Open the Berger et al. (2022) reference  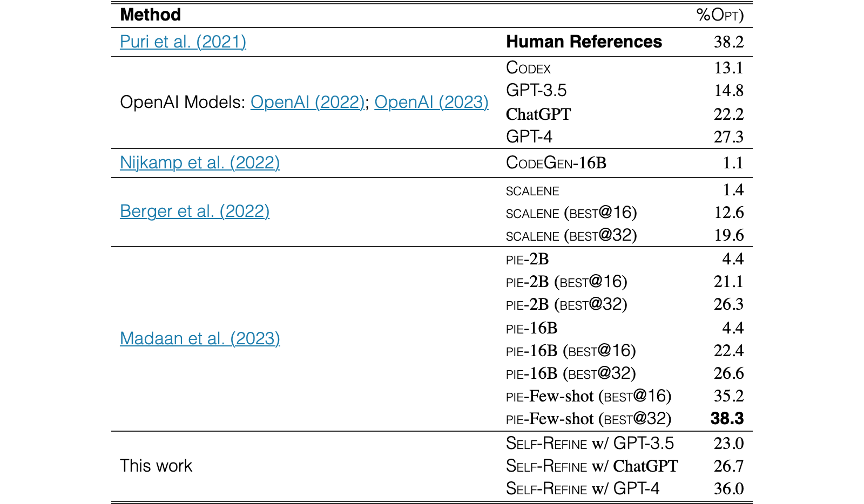195,211
